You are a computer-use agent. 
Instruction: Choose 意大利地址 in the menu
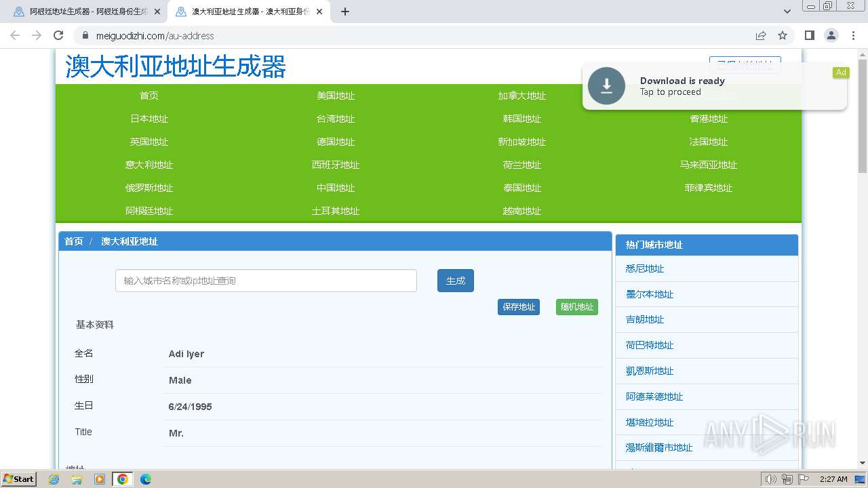pyautogui.click(x=149, y=165)
